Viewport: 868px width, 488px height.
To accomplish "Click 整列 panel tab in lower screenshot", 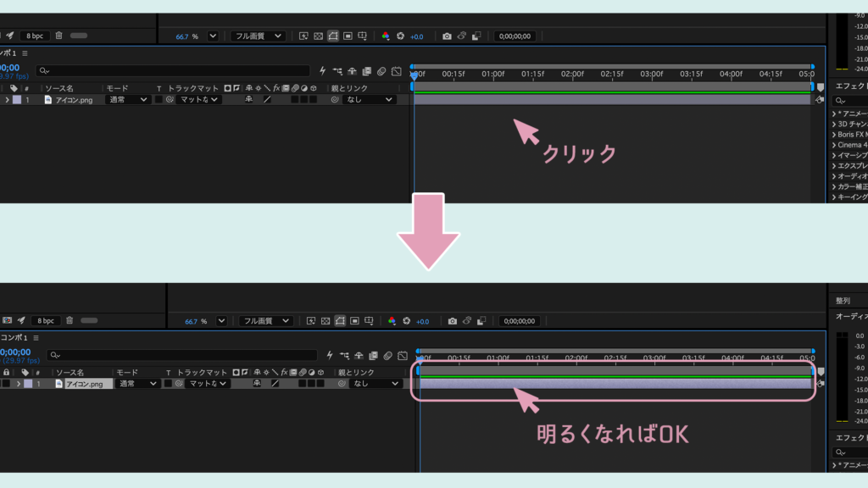I will [x=843, y=301].
